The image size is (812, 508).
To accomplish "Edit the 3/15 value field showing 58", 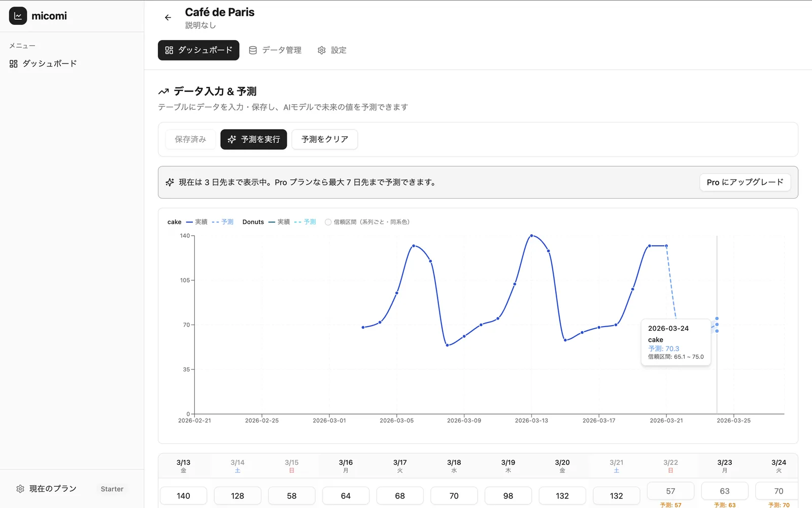I will click(292, 496).
